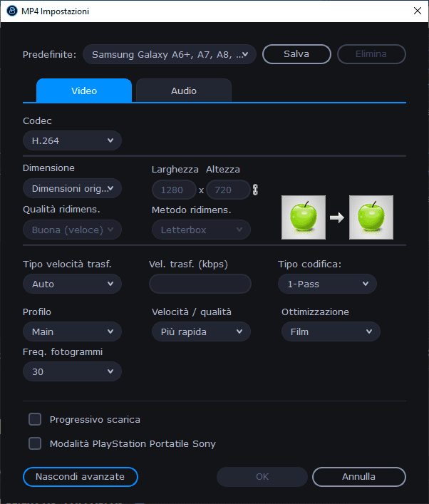
Task: Expand the Codec H.264 dropdown
Action: [72, 140]
